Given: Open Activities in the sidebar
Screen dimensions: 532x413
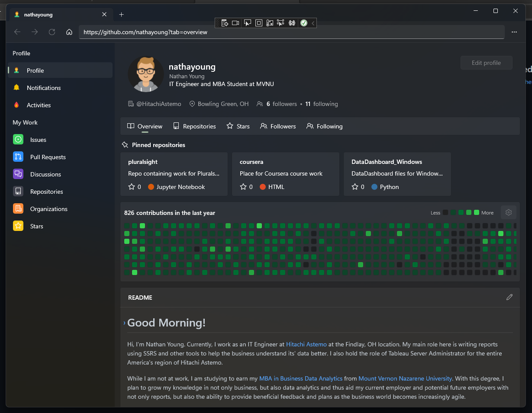Looking at the screenshot, I should (60, 105).
